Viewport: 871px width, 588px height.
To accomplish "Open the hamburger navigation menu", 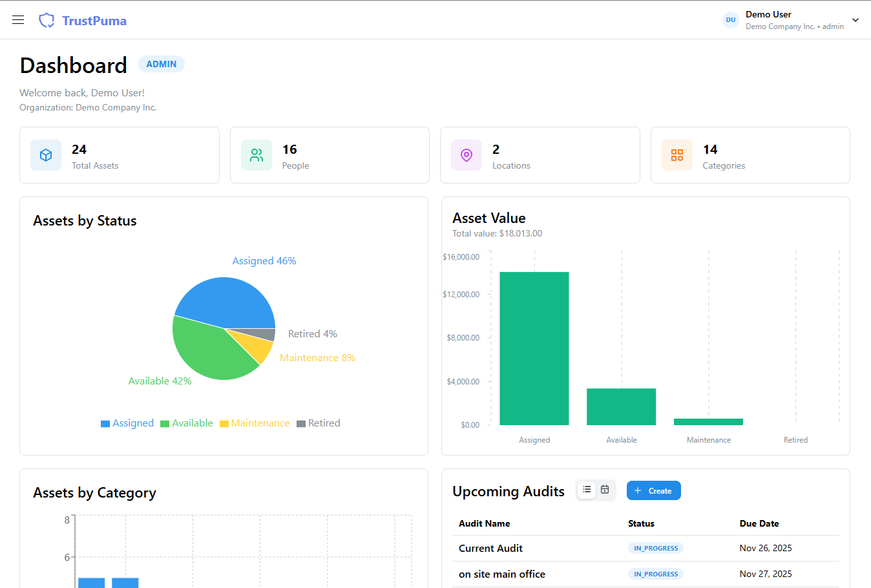I will click(x=18, y=20).
